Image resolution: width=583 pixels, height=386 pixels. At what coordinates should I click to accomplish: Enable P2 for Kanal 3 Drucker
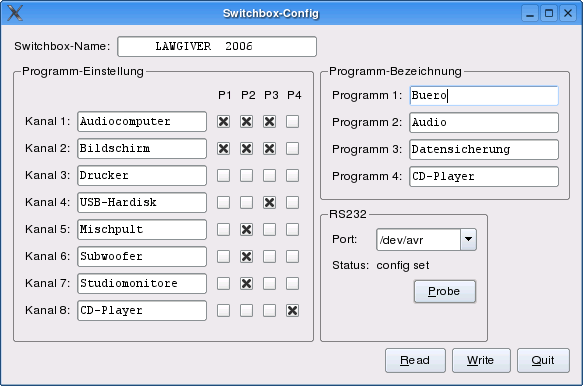pos(247,176)
